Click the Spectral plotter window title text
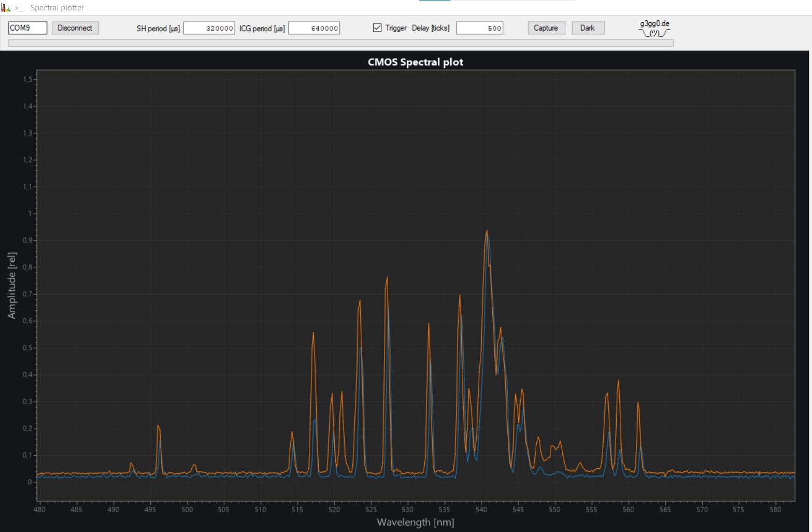The height and width of the screenshot is (532, 812). 57,8
